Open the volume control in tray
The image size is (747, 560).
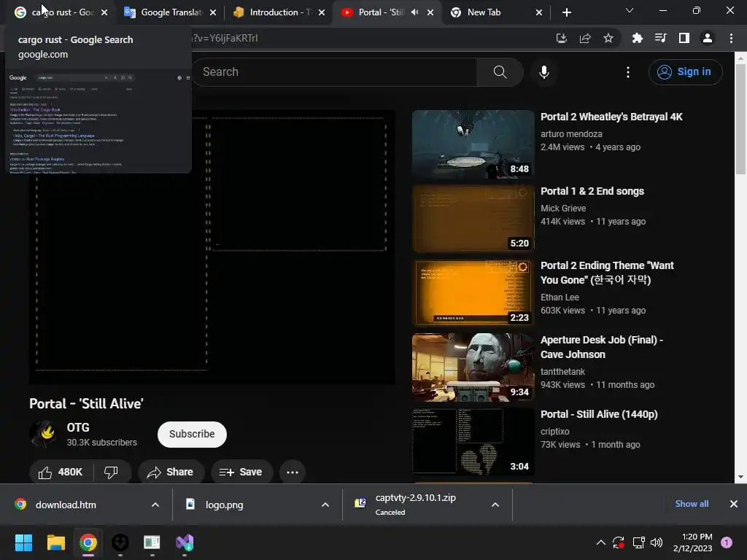657,542
